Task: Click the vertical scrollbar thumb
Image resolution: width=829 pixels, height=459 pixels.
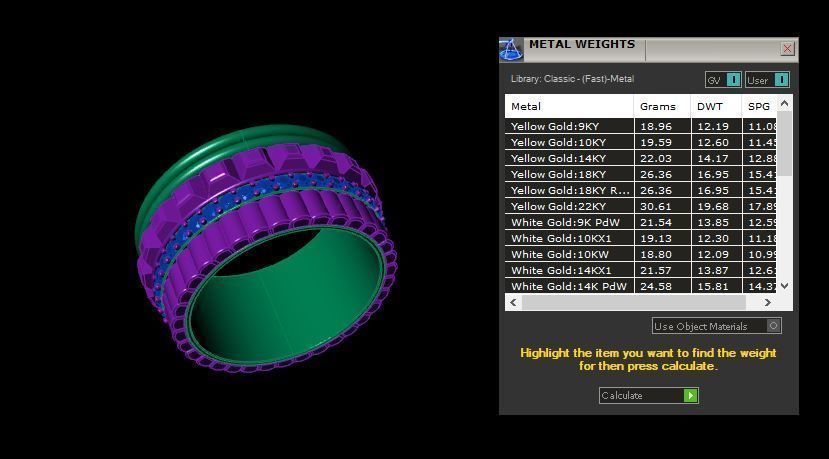Action: coord(785,143)
